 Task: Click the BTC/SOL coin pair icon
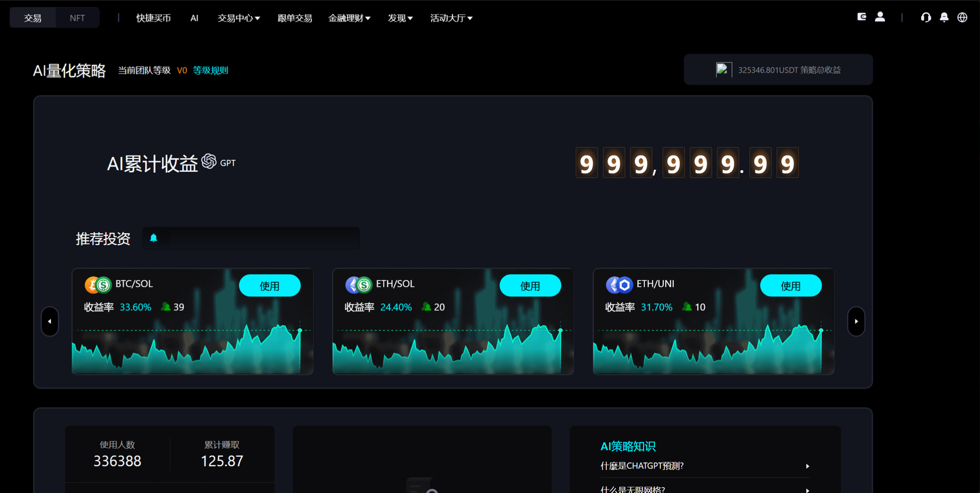[98, 285]
